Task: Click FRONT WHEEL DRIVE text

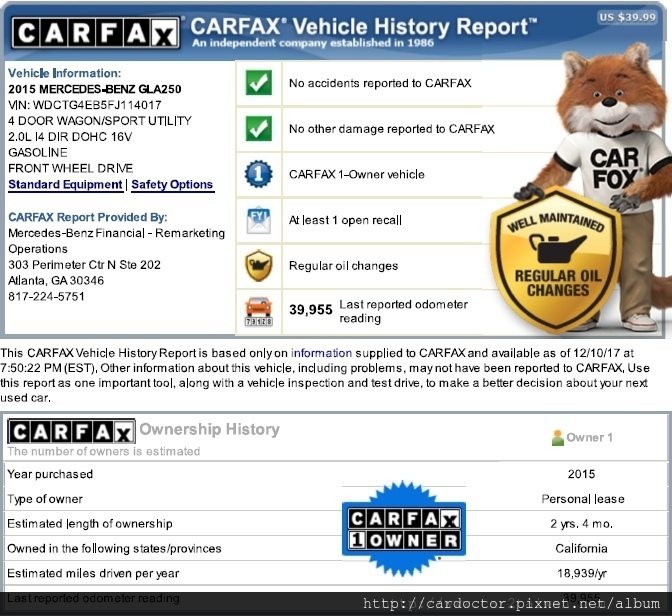Action: [x=71, y=168]
